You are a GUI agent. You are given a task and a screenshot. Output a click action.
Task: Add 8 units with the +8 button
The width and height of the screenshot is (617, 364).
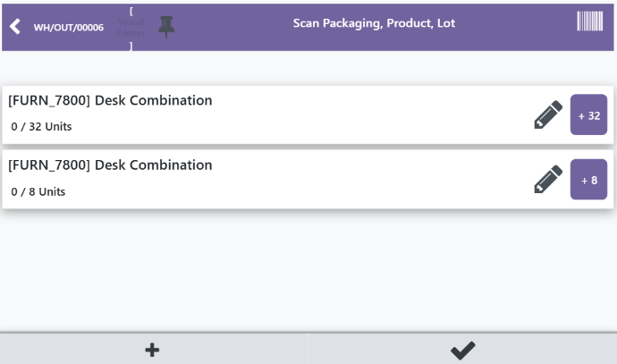point(588,180)
